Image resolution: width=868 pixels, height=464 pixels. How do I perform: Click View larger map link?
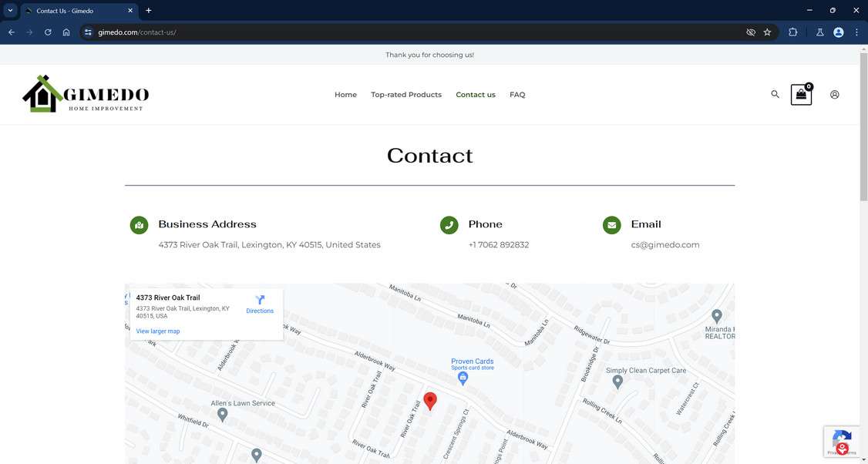coord(158,331)
